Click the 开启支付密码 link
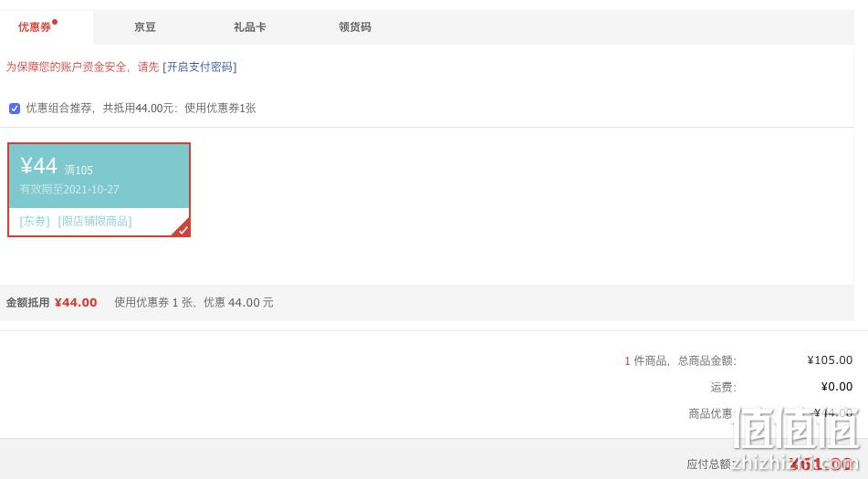Viewport: 868px width, 479px height. click(200, 67)
